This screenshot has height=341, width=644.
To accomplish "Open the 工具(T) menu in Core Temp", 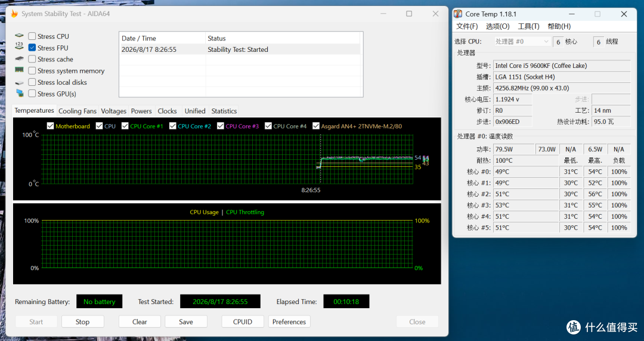I will click(x=528, y=26).
